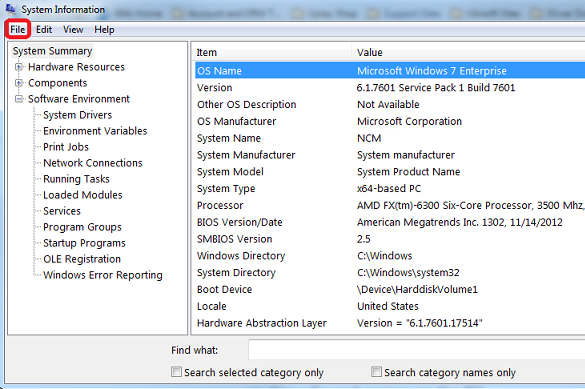Click the 'C:\Windows\system32' value
Viewport: 585px width, 389px height.
click(408, 273)
